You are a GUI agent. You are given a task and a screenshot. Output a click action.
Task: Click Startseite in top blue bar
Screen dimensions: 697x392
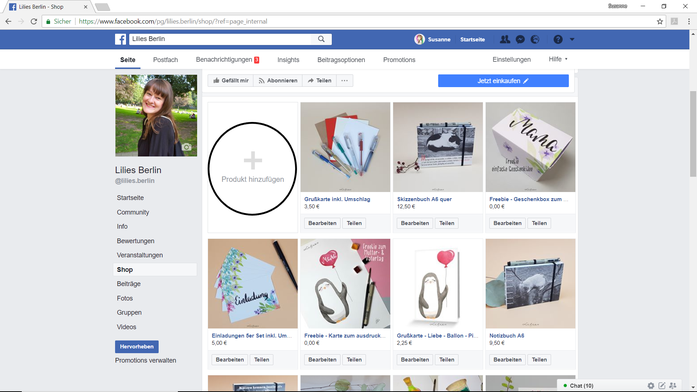pyautogui.click(x=473, y=40)
